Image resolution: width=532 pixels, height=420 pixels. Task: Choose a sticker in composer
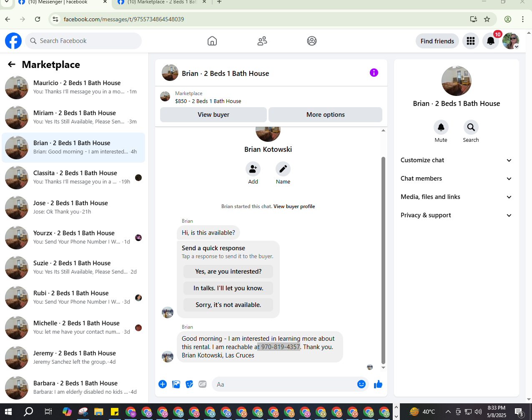tap(189, 384)
